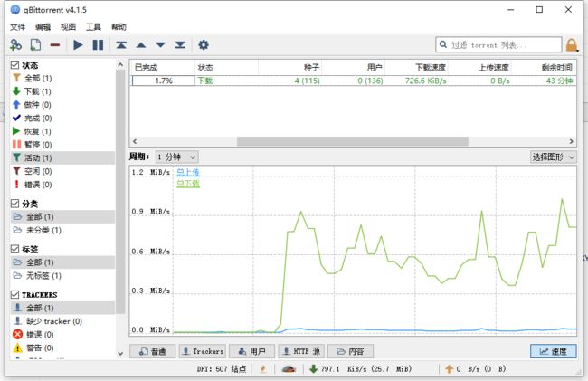This screenshot has height=381, width=588.
Task: Toggle the TRACKERS section checkbox
Action: (14, 294)
